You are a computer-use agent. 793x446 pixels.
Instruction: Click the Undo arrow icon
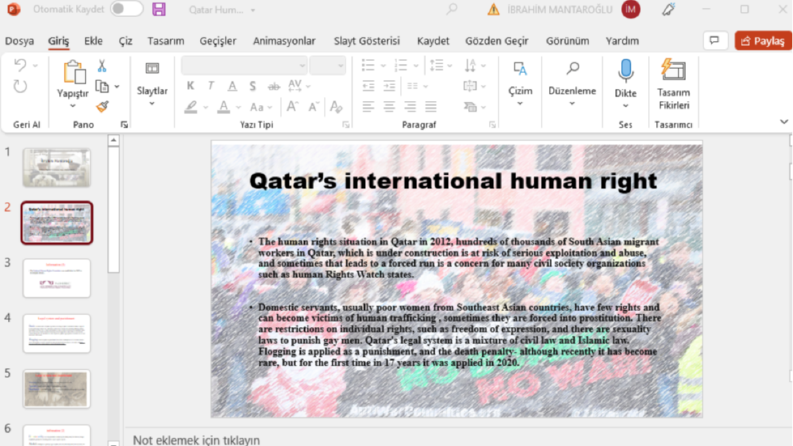[x=20, y=66]
